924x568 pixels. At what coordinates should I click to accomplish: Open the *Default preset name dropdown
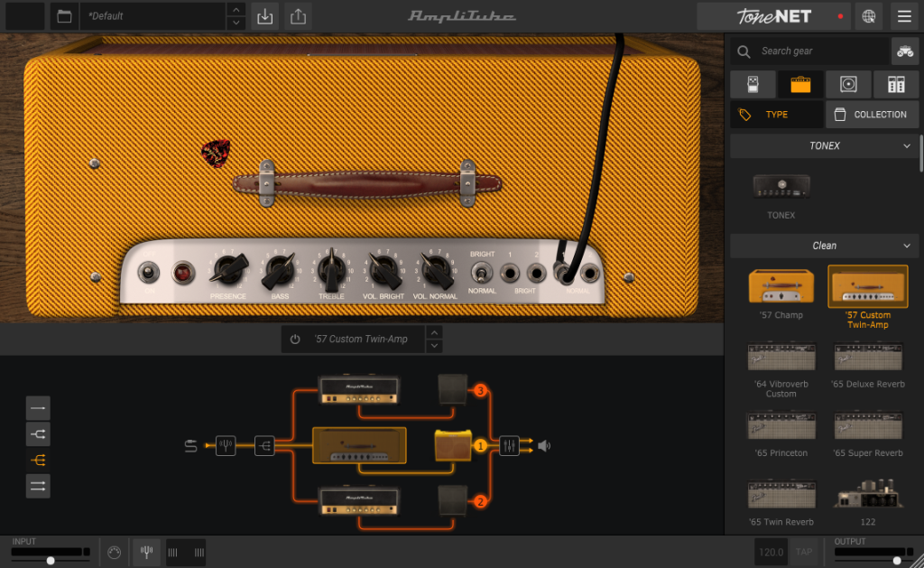(x=153, y=16)
